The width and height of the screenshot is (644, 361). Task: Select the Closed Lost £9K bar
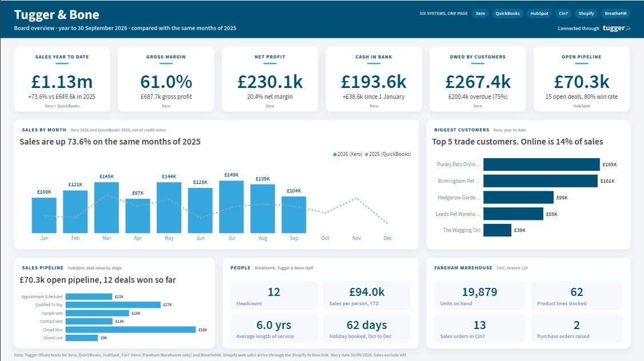[82, 338]
